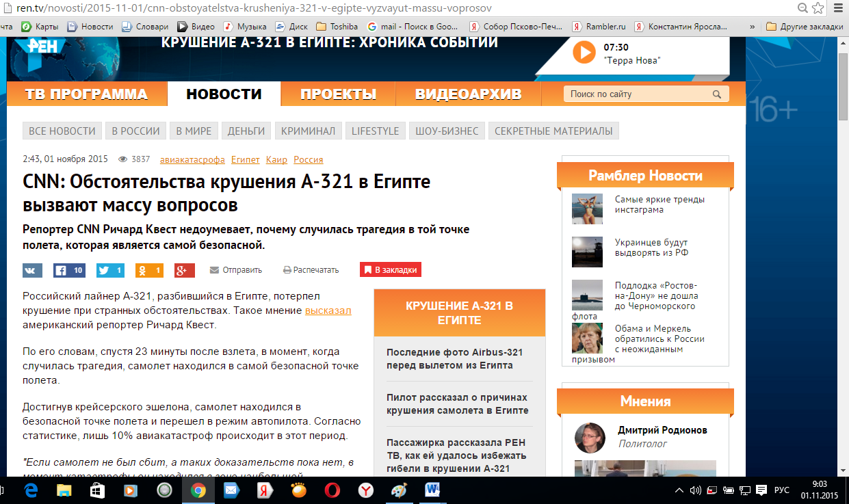Play the live stream orange button
The height and width of the screenshot is (504, 849).
pos(584,52)
